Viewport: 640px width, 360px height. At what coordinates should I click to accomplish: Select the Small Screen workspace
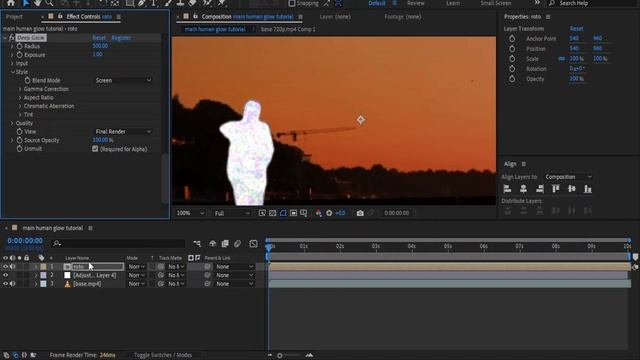click(496, 3)
